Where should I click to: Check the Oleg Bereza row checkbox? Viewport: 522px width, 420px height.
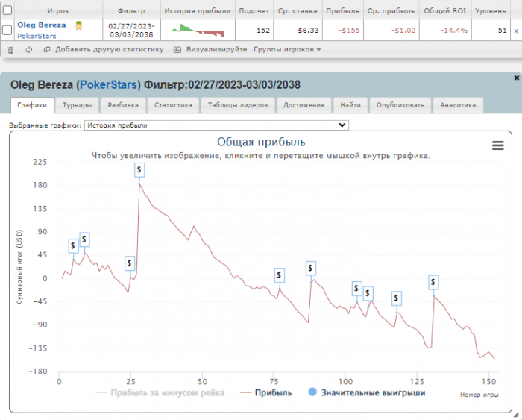point(7,30)
